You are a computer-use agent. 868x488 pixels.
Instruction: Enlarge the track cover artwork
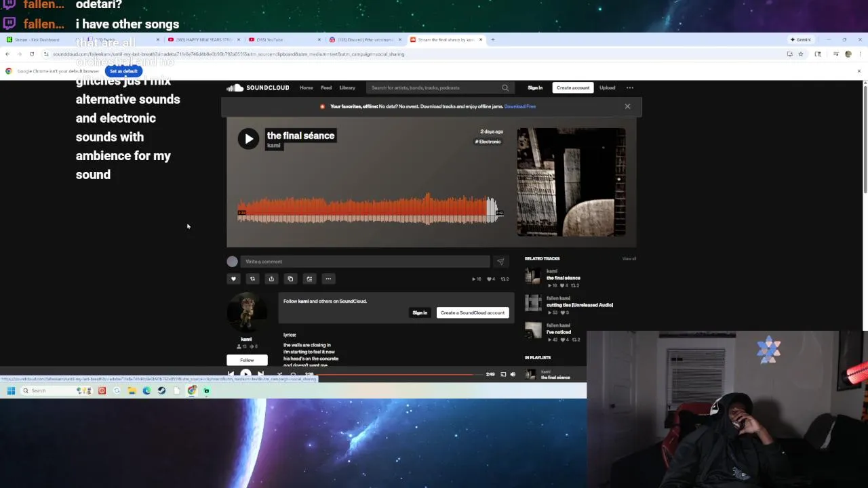point(571,182)
